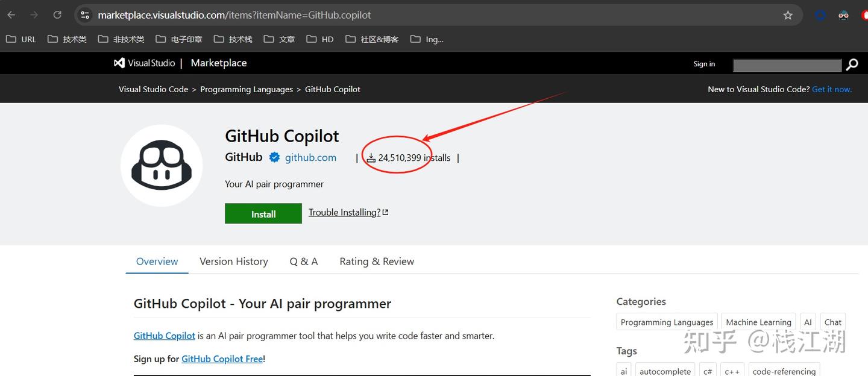Image resolution: width=868 pixels, height=376 pixels.
Task: Open the Trouble Installing? link
Action: [x=344, y=212]
